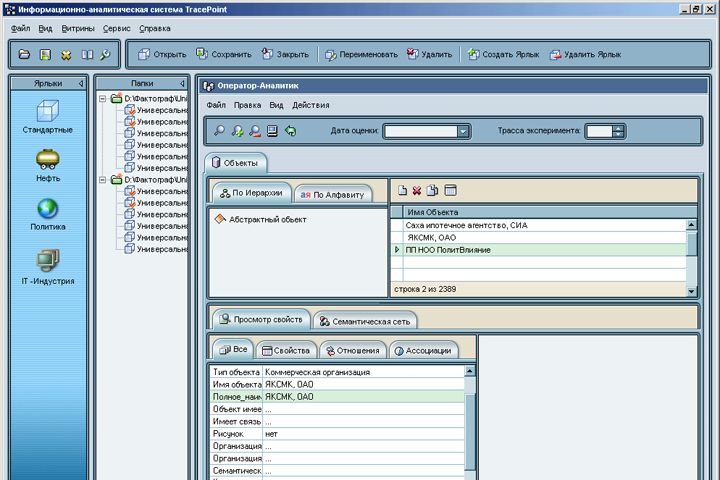
Task: Click Удалить Ярлык button
Action: [585, 54]
